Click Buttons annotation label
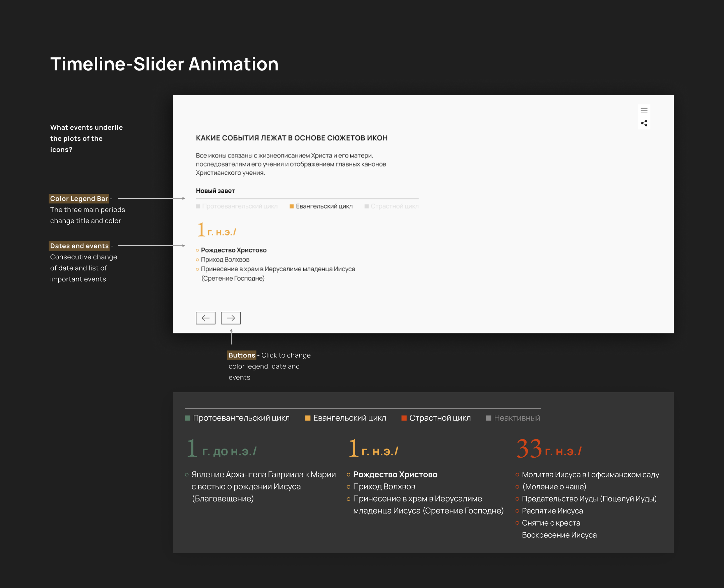 coord(241,355)
